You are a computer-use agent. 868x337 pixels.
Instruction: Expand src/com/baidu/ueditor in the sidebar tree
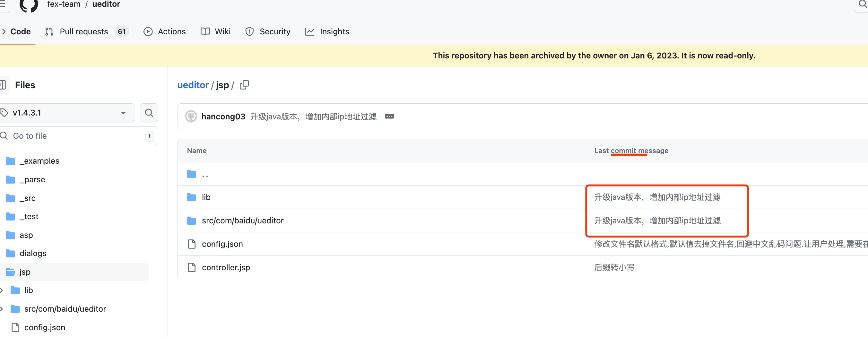(x=2, y=309)
